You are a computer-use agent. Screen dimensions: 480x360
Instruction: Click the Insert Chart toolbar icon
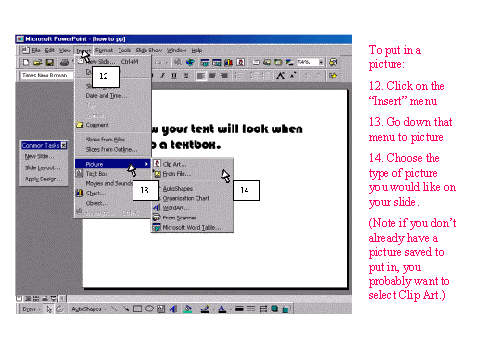228,62
